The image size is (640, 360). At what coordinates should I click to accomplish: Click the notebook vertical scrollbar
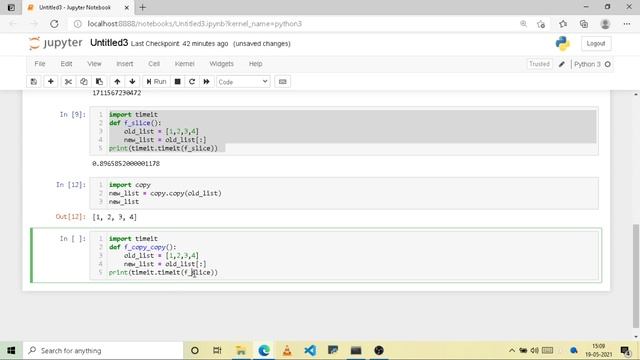[636, 276]
